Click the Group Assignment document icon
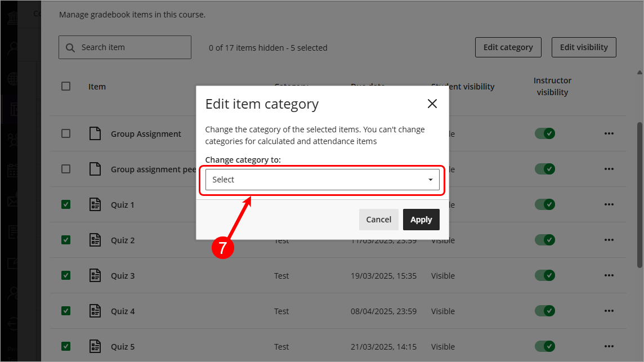Viewport: 644px width, 362px height. coord(95,133)
